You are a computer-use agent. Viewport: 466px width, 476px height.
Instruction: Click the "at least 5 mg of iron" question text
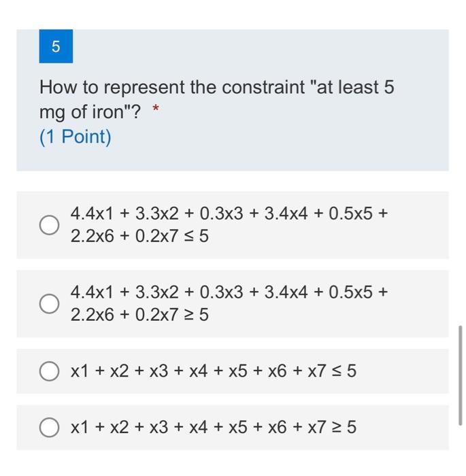[x=216, y=99]
